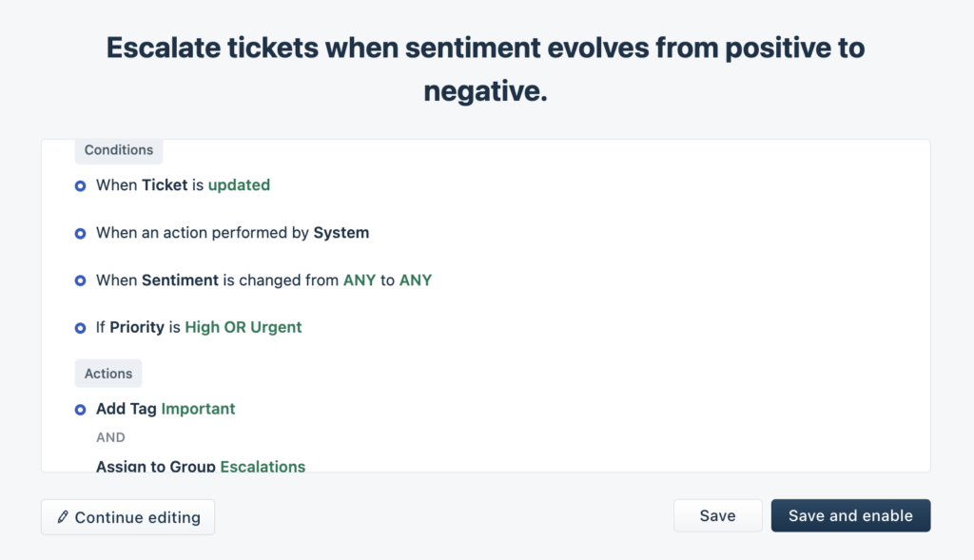Click the bold 'System' performer text
Image resolution: width=974 pixels, height=560 pixels.
click(341, 232)
